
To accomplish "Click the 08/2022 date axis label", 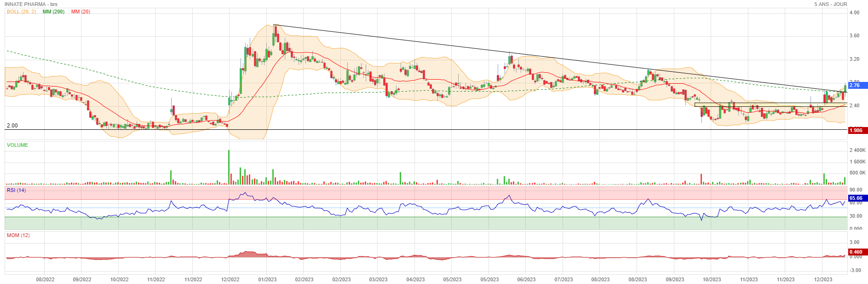I will click(45, 279).
